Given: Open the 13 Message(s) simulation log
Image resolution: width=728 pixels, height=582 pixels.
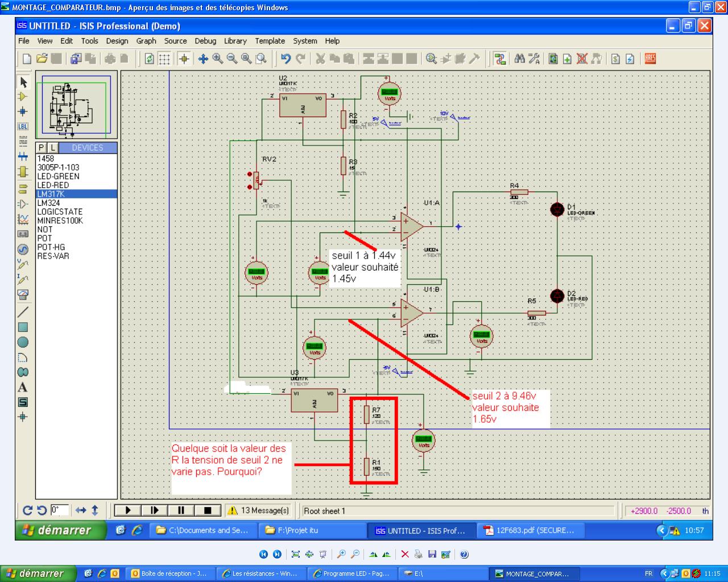Looking at the screenshot, I should click(x=259, y=510).
